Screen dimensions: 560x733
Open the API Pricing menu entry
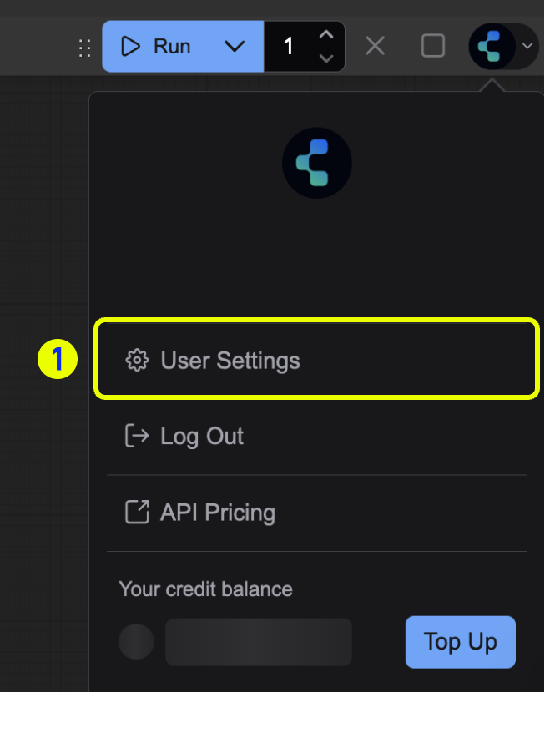click(x=219, y=512)
